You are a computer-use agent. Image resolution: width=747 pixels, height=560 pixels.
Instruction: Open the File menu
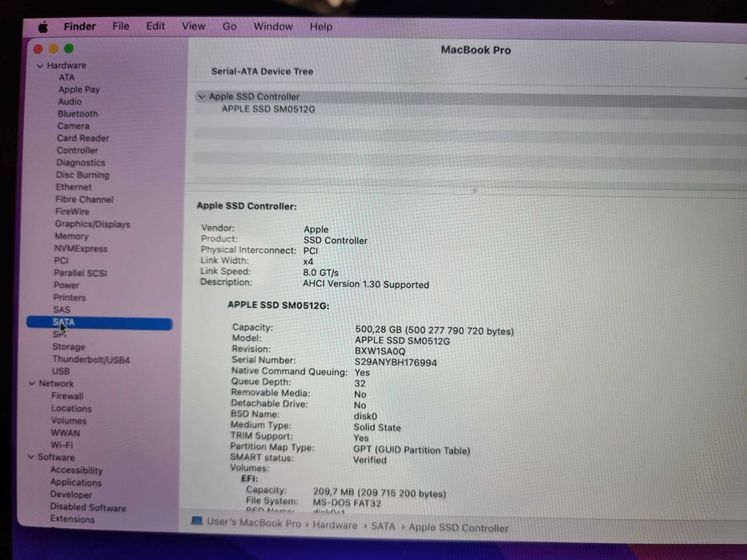click(x=121, y=26)
